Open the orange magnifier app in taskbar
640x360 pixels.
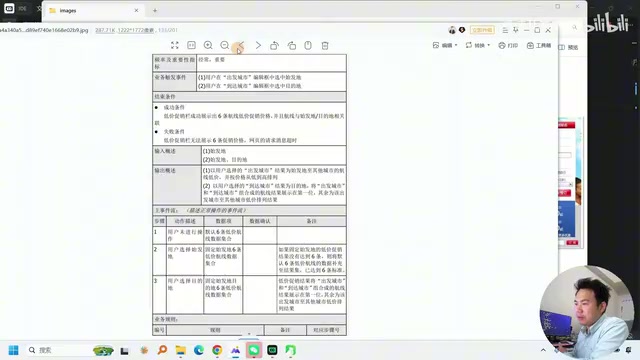[162, 350]
